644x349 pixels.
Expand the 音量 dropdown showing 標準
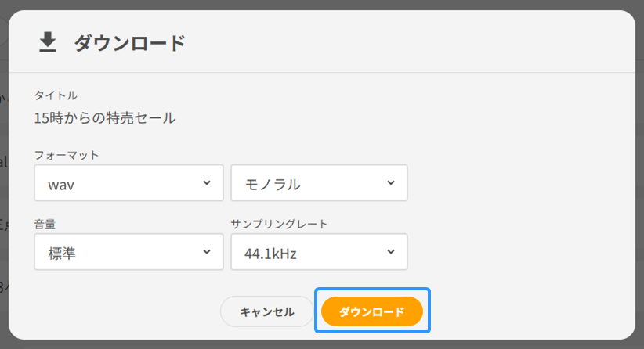coord(129,253)
